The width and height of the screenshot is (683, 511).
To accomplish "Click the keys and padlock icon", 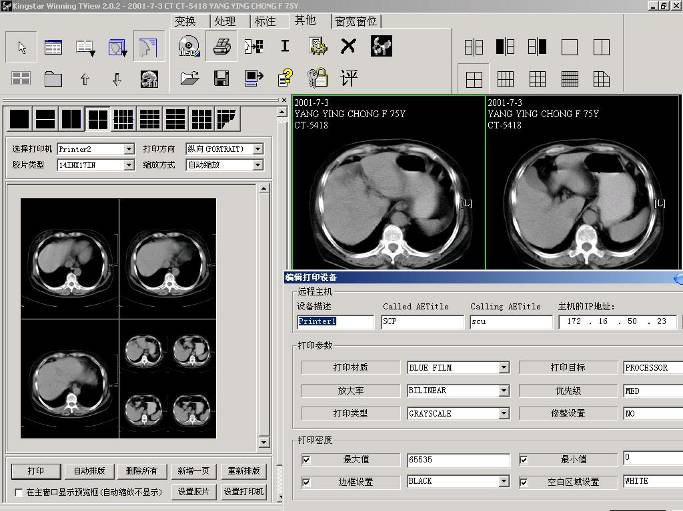I will click(x=317, y=78).
